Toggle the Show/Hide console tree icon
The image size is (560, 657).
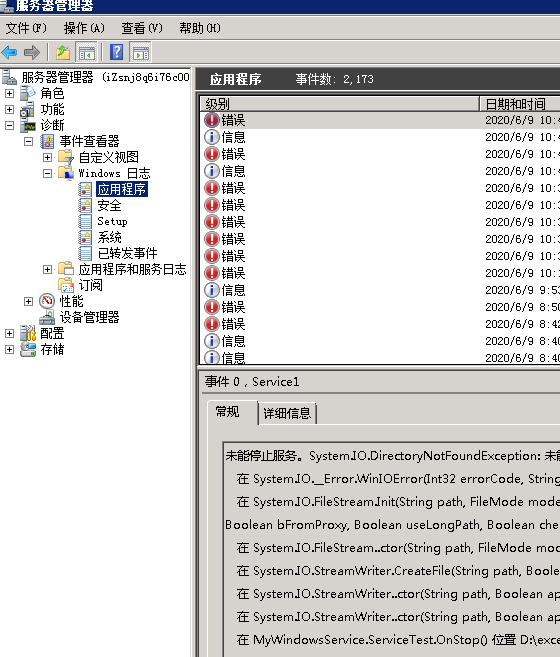point(86,52)
